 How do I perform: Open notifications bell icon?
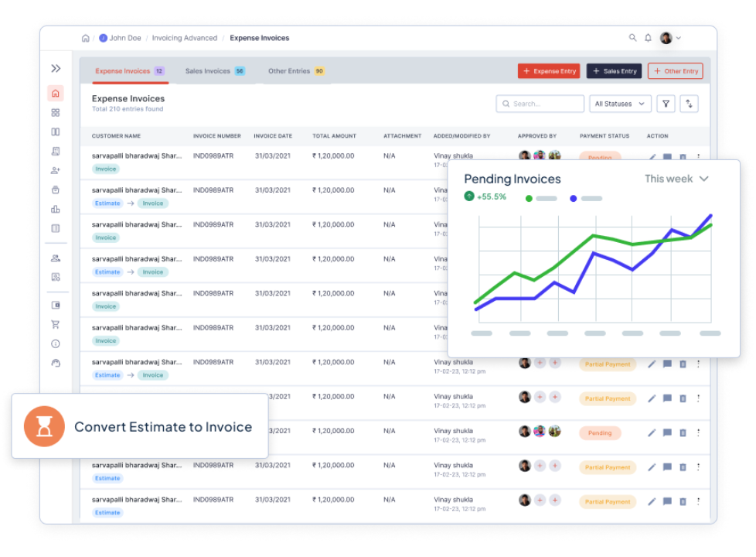click(x=648, y=38)
